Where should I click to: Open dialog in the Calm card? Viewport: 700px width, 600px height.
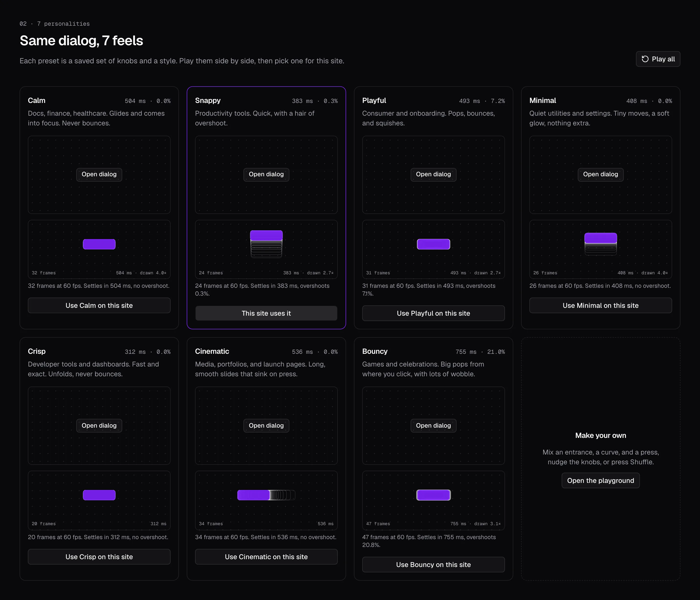click(x=99, y=174)
